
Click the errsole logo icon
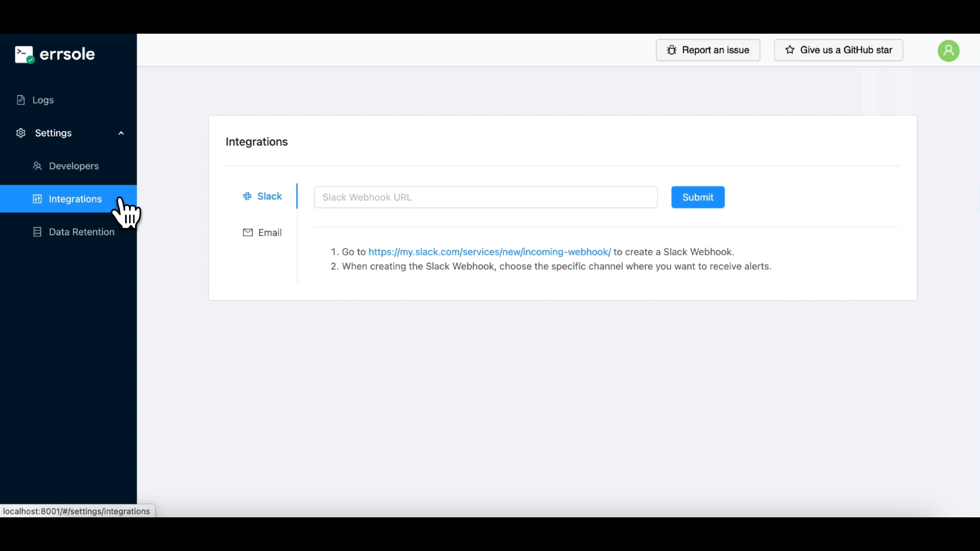pos(24,55)
